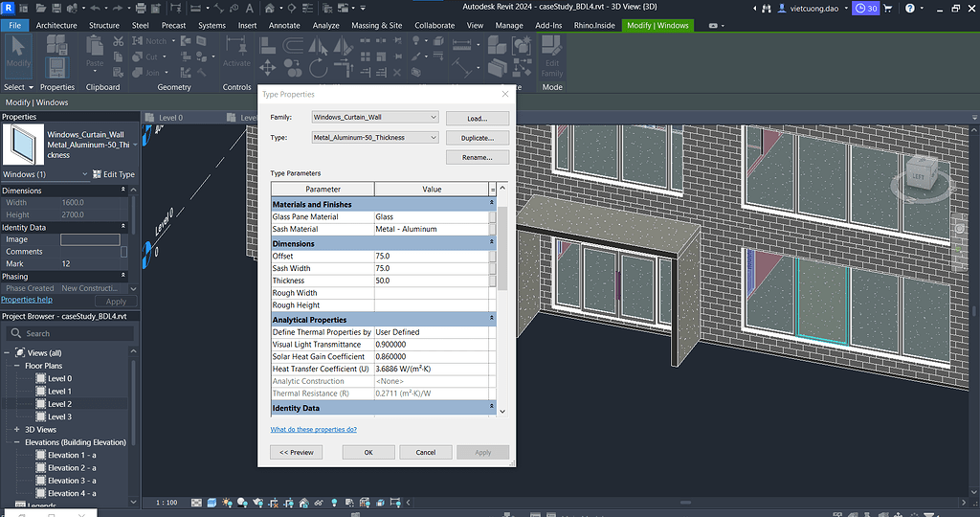Click the Undo arrow in quick access toolbar
Viewport: 980px width, 517px height.
point(95,8)
